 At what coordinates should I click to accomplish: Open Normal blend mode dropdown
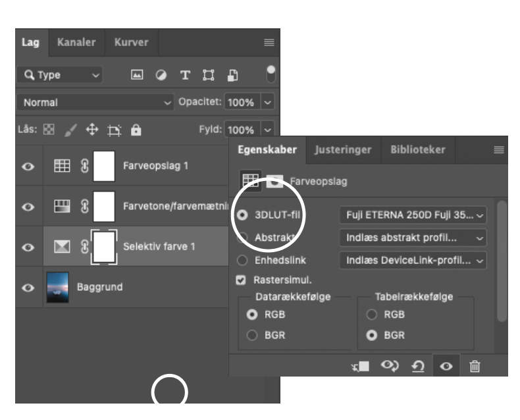95,102
